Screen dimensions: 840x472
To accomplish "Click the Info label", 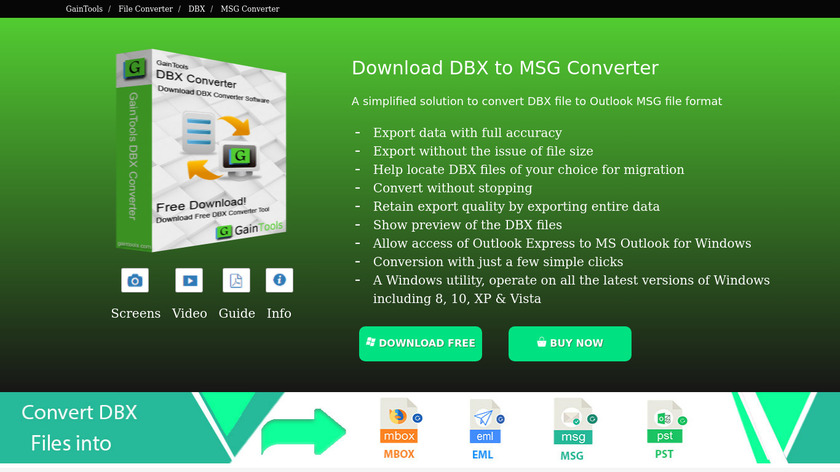I will click(x=279, y=313).
